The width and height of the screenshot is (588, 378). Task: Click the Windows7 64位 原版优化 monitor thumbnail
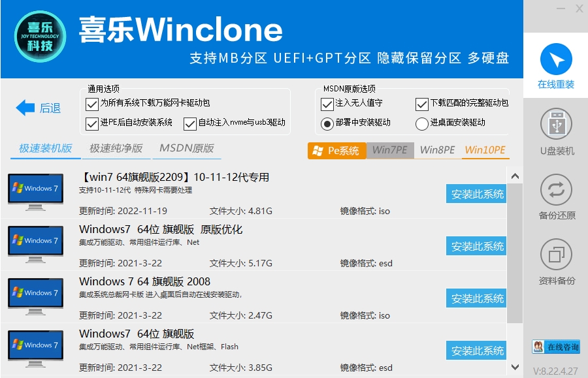coord(36,244)
